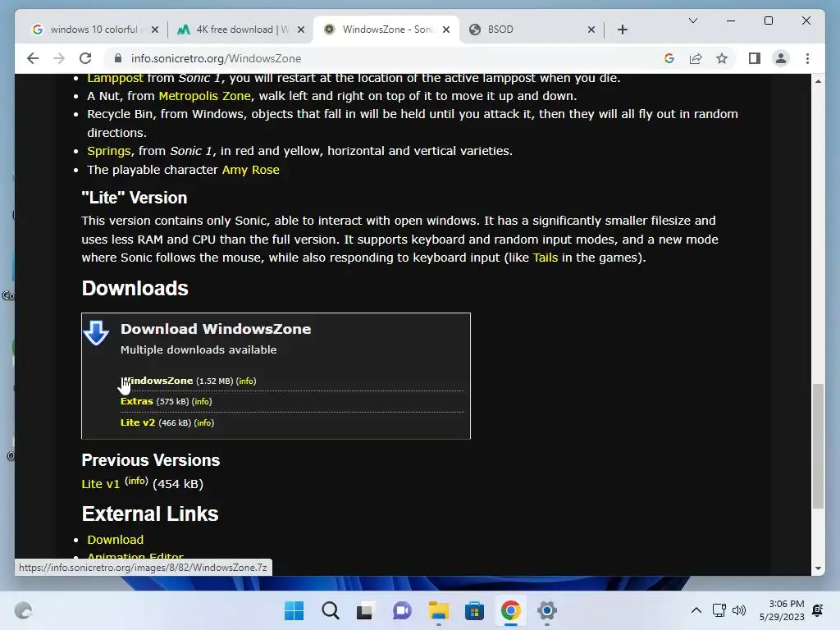Bookmark this page with the star icon
The height and width of the screenshot is (630, 840).
click(x=722, y=58)
